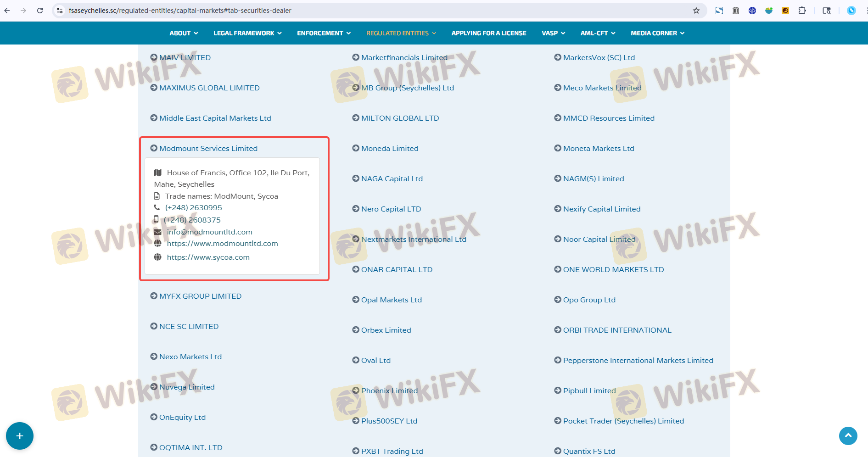Image resolution: width=868 pixels, height=457 pixels.
Task: Open the REGULATED ENTITIES menu
Action: click(x=401, y=33)
